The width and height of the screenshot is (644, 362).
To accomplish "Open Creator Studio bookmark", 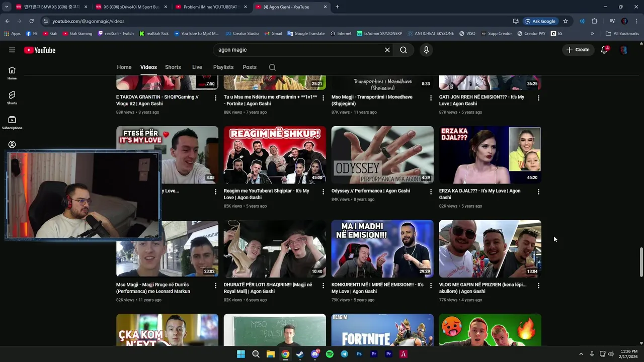I will coord(242,33).
